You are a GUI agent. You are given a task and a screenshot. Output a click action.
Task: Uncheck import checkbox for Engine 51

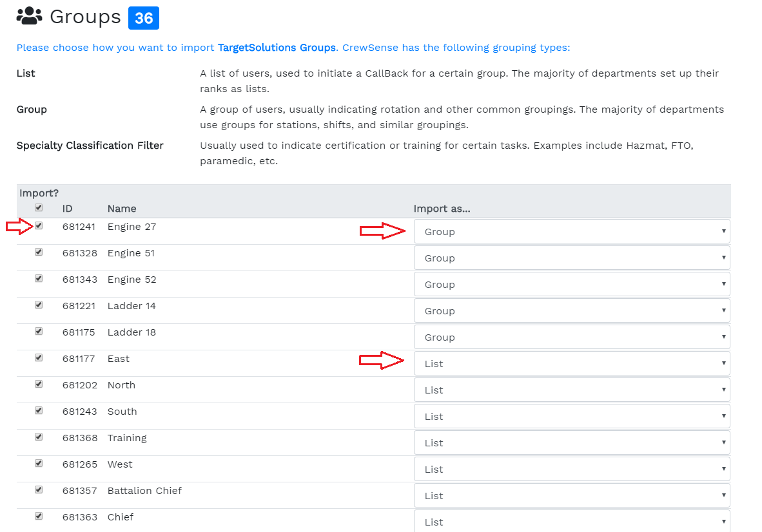pyautogui.click(x=39, y=252)
